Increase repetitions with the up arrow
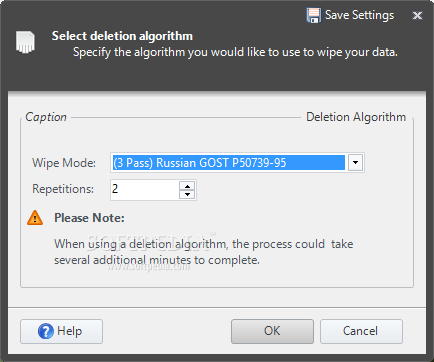Viewport: 434px width, 362px height. click(x=187, y=186)
